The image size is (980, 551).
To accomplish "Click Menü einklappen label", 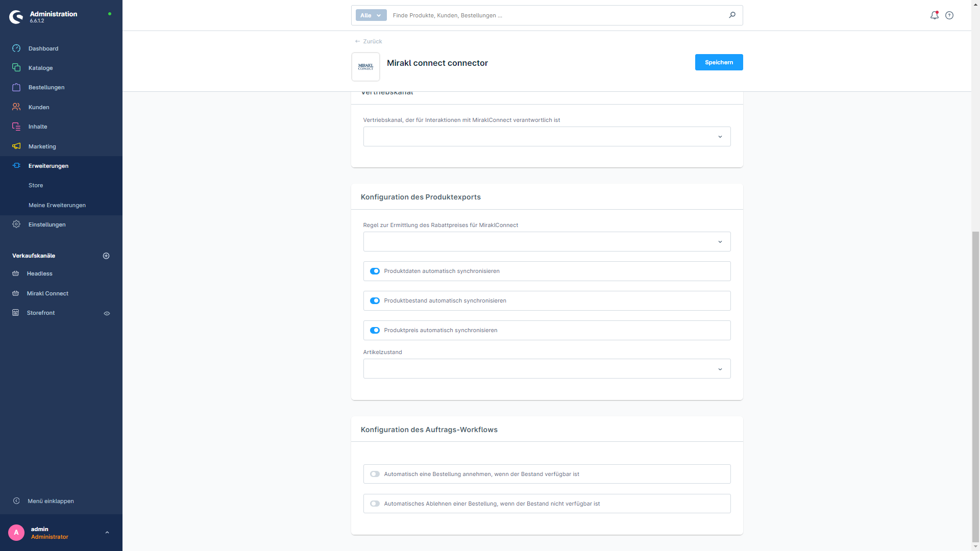I will point(51,501).
